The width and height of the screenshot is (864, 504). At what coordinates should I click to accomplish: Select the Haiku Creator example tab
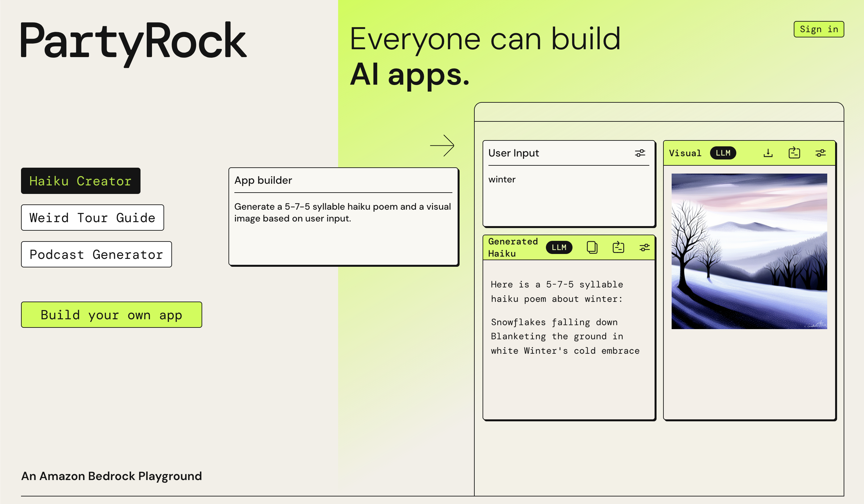tap(80, 181)
